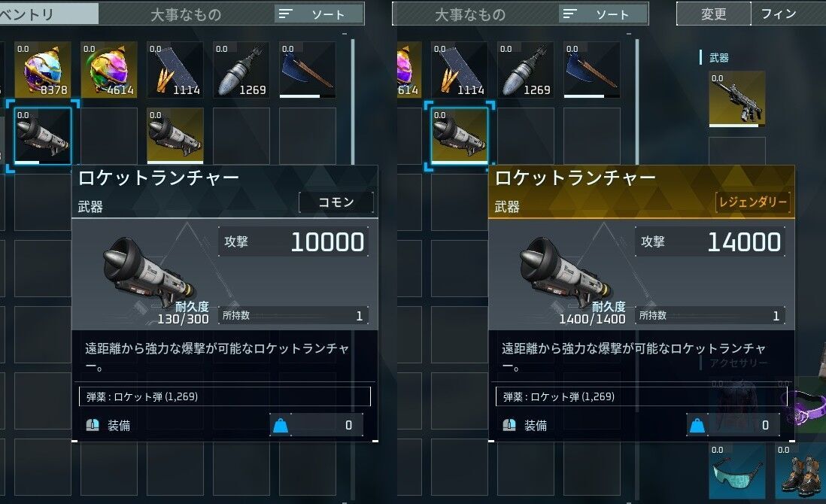Select common rocket launcher with blue highlight
Viewport: 826px width, 504px height.
click(x=42, y=136)
